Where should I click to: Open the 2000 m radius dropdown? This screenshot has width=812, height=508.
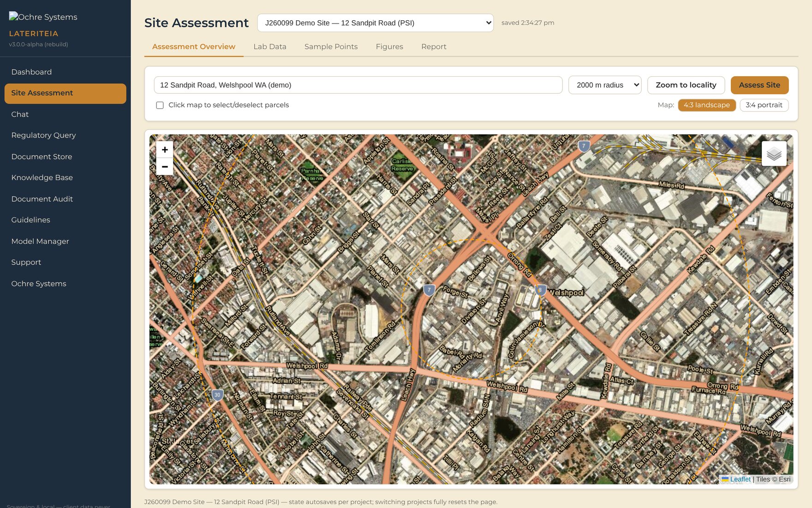[x=604, y=85]
